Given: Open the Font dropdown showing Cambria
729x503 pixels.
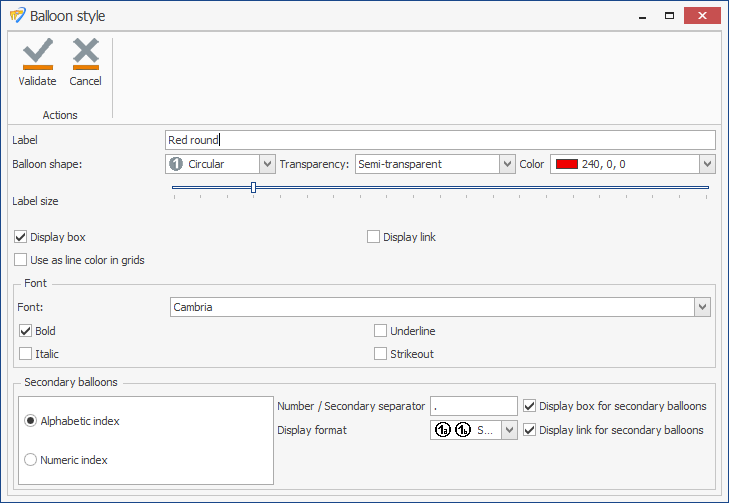Looking at the screenshot, I should coord(702,307).
